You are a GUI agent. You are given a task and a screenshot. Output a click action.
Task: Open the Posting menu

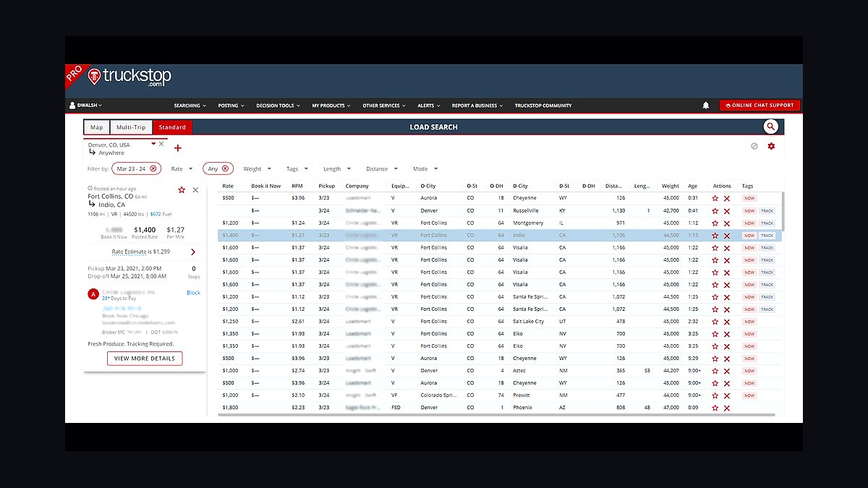tap(231, 106)
